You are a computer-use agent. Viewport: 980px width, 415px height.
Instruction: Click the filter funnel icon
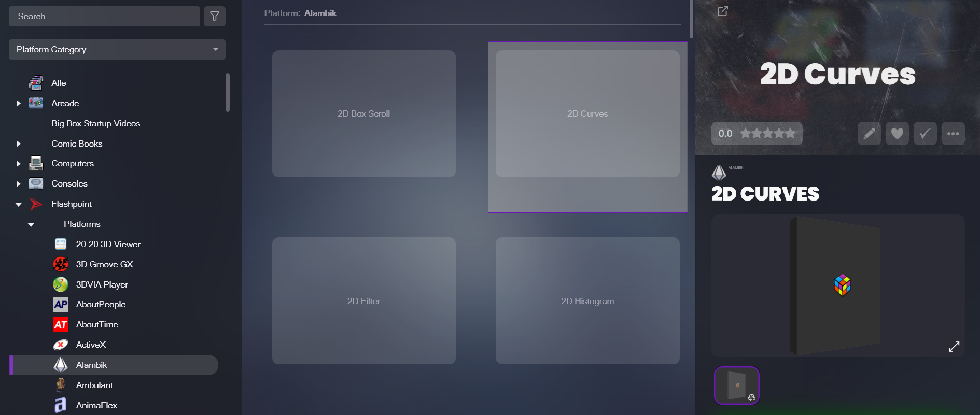[x=214, y=17]
